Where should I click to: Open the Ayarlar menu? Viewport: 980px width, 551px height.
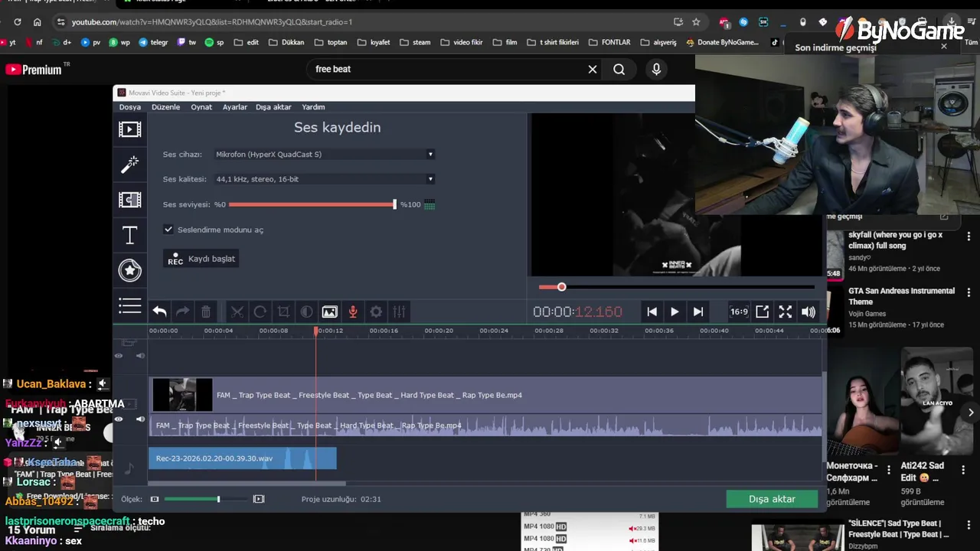point(235,107)
